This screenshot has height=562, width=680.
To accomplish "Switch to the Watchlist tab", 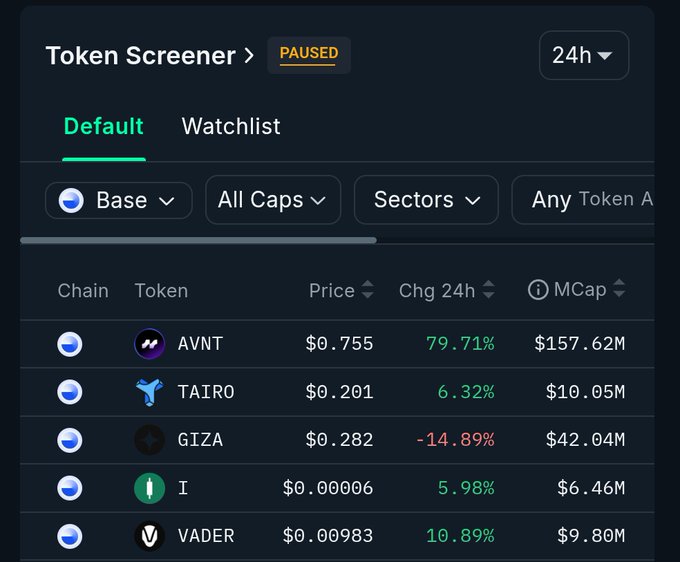I will click(231, 127).
